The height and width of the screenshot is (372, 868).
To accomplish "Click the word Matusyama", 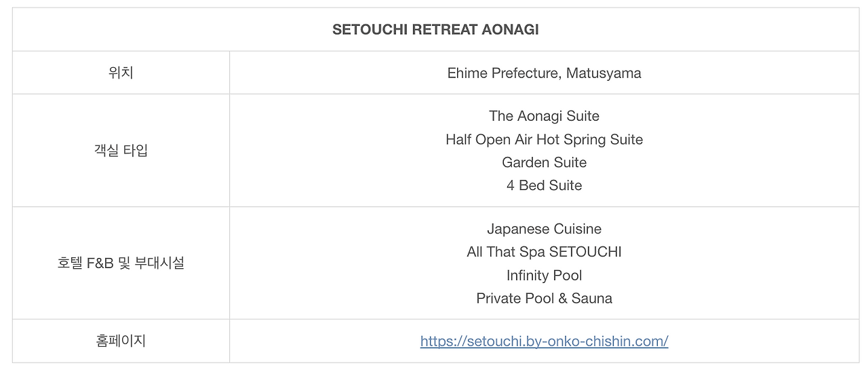I will [604, 73].
